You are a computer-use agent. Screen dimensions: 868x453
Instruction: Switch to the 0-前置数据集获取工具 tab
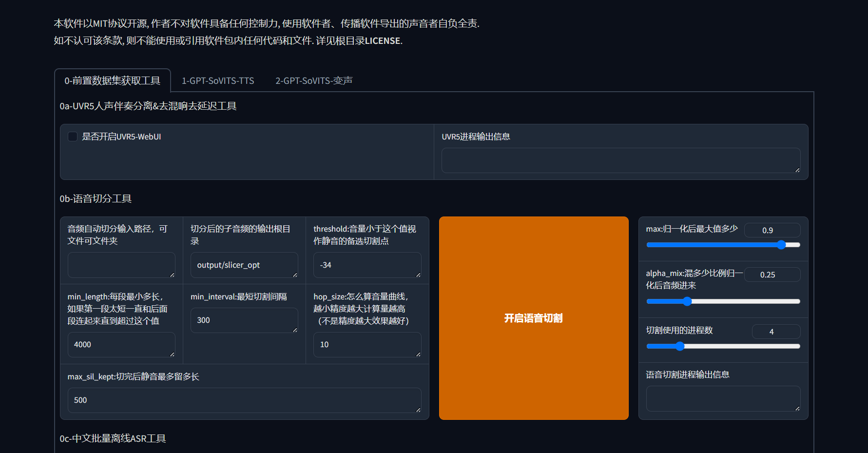[113, 80]
